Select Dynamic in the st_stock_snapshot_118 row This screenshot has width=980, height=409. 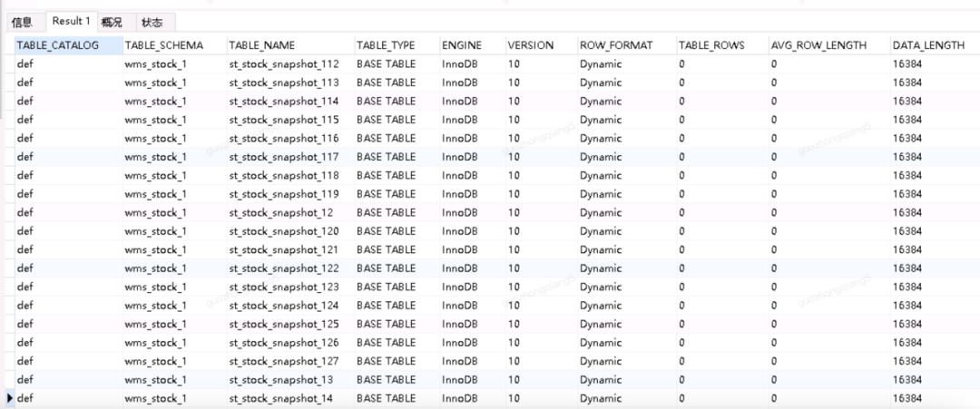[626, 175]
